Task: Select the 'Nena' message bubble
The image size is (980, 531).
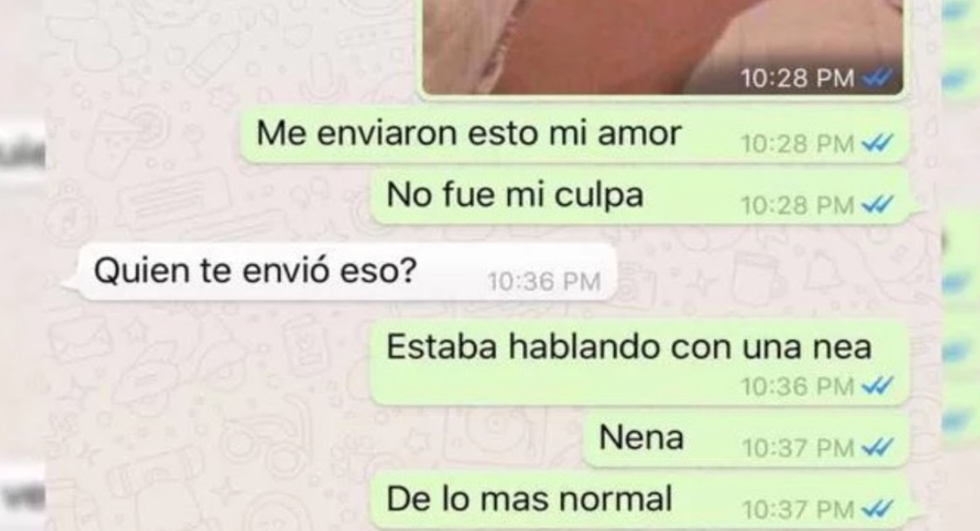Action: 746,440
